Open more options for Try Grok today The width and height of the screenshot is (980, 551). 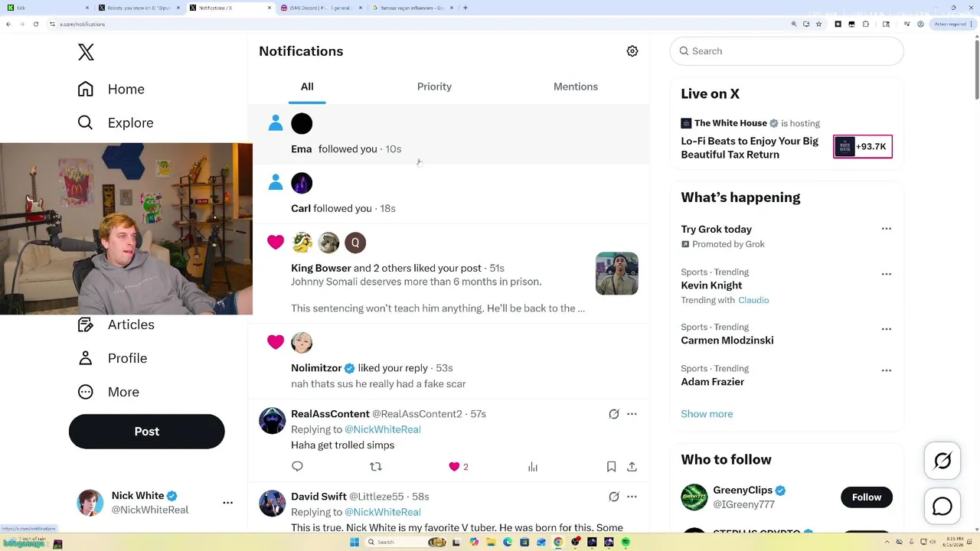coord(886,229)
